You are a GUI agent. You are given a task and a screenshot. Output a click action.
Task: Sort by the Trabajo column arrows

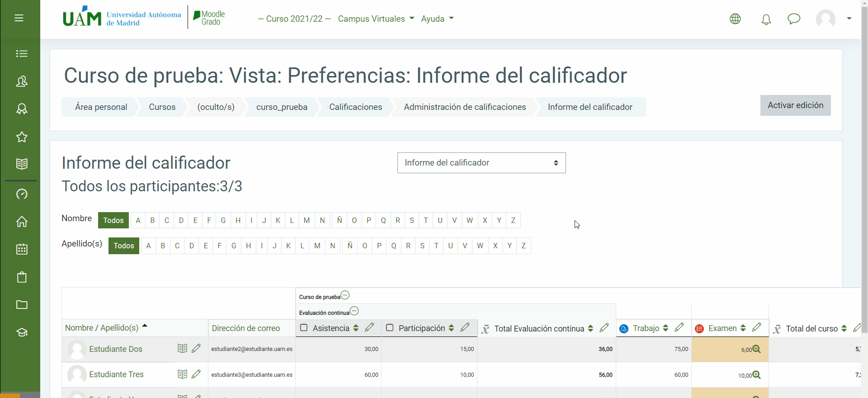[665, 328]
